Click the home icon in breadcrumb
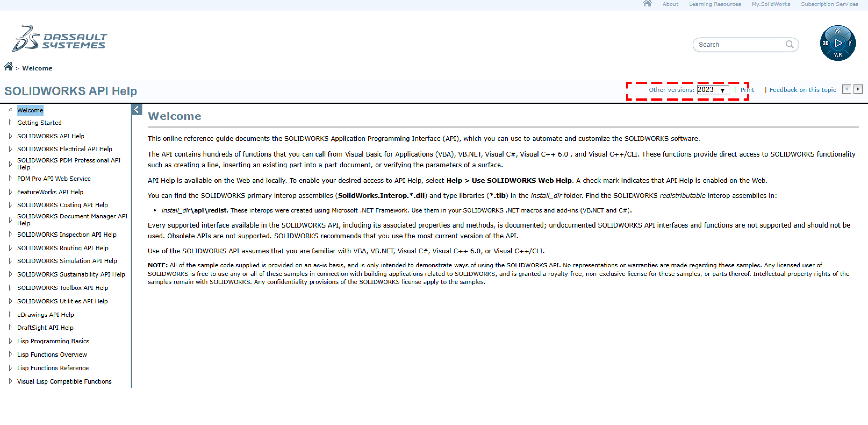The height and width of the screenshot is (425, 868). tap(8, 66)
